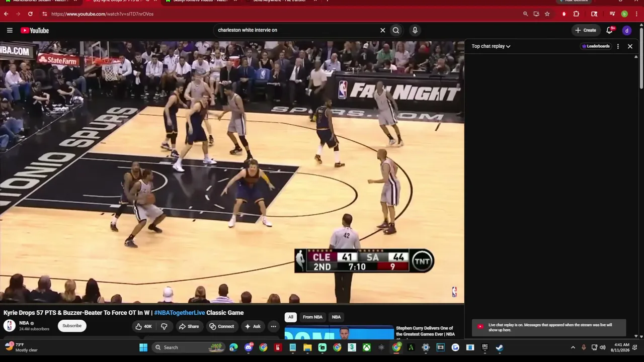
Task: Start voice search with the microphone
Action: 415,30
